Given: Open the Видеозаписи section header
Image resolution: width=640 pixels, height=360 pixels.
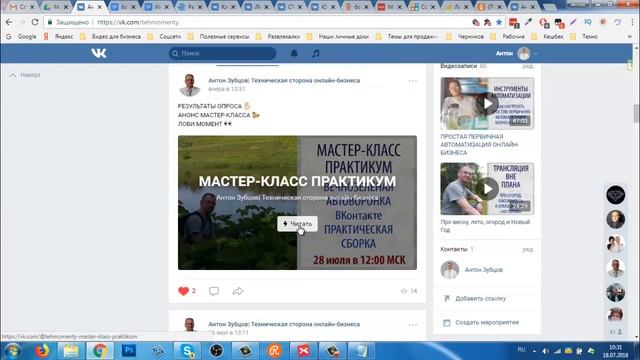Looking at the screenshot, I should [x=458, y=66].
